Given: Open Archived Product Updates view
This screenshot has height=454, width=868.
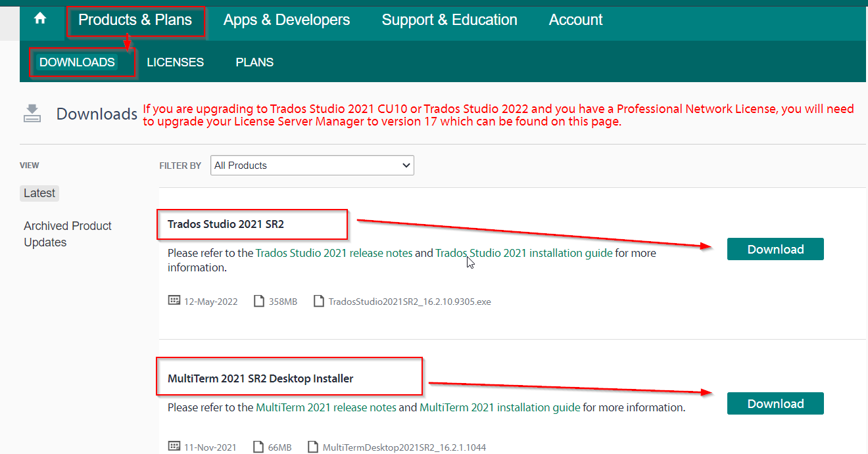Looking at the screenshot, I should click(68, 234).
